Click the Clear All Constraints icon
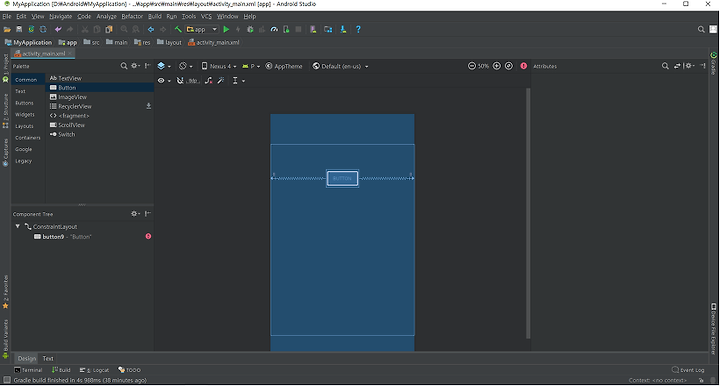Image resolution: width=720 pixels, height=386 pixels. coord(208,81)
